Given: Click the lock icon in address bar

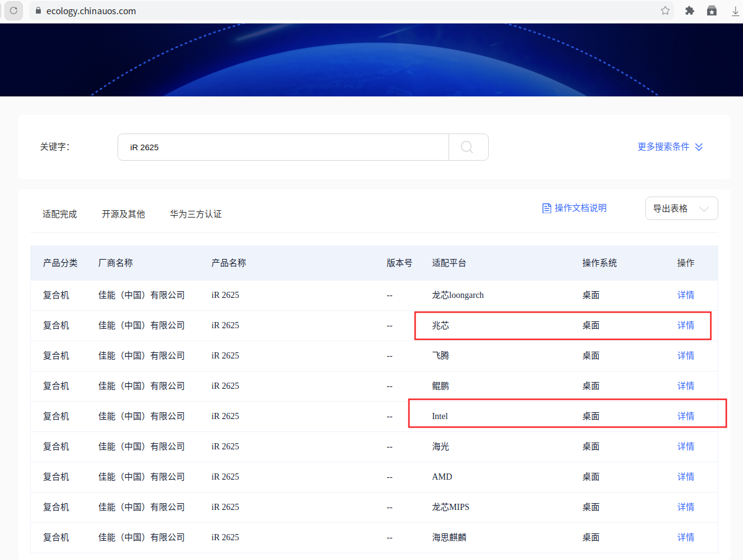Looking at the screenshot, I should (38, 11).
